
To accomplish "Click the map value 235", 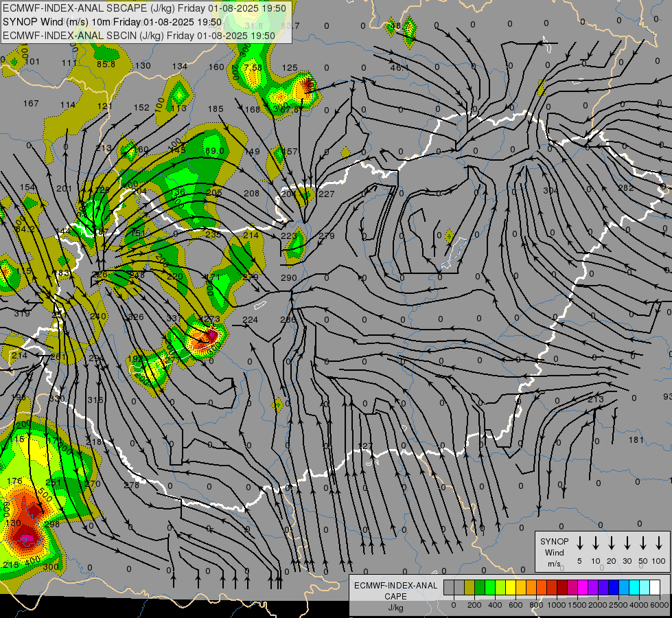I will pyautogui.click(x=213, y=234).
